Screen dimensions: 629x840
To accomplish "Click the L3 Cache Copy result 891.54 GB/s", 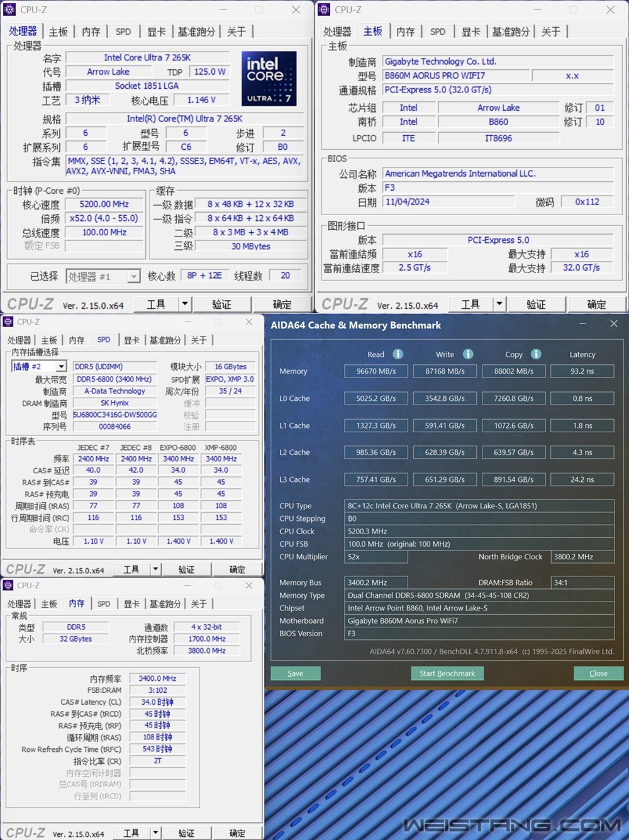I will (x=513, y=479).
